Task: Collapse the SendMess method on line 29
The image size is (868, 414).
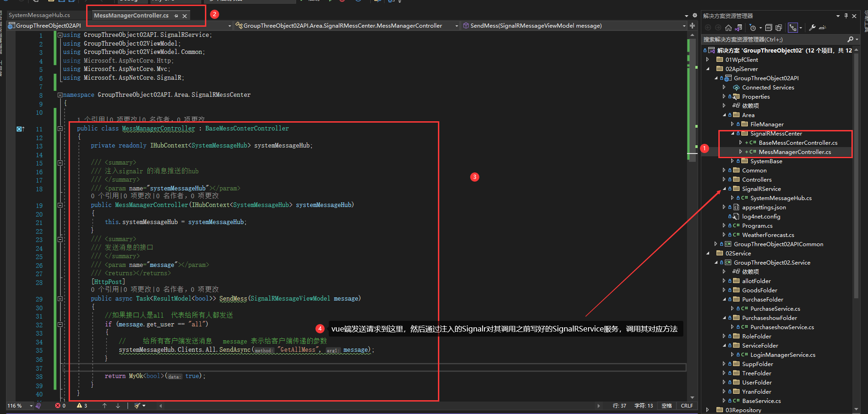Action: click(60, 299)
